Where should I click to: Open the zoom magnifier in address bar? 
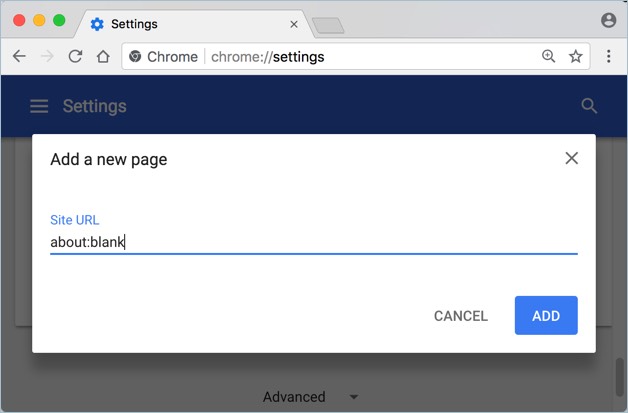pyautogui.click(x=548, y=56)
